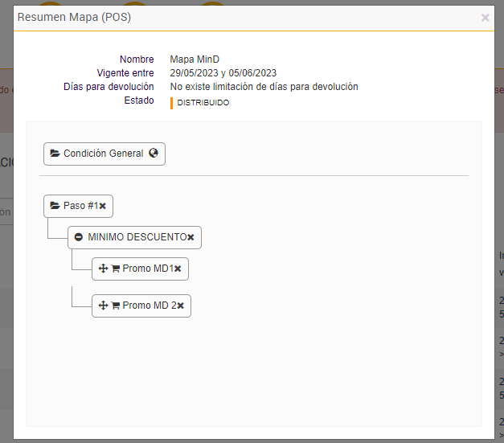The image size is (504, 443).
Task: Select the Promo MD 2 node label
Action: (150, 306)
